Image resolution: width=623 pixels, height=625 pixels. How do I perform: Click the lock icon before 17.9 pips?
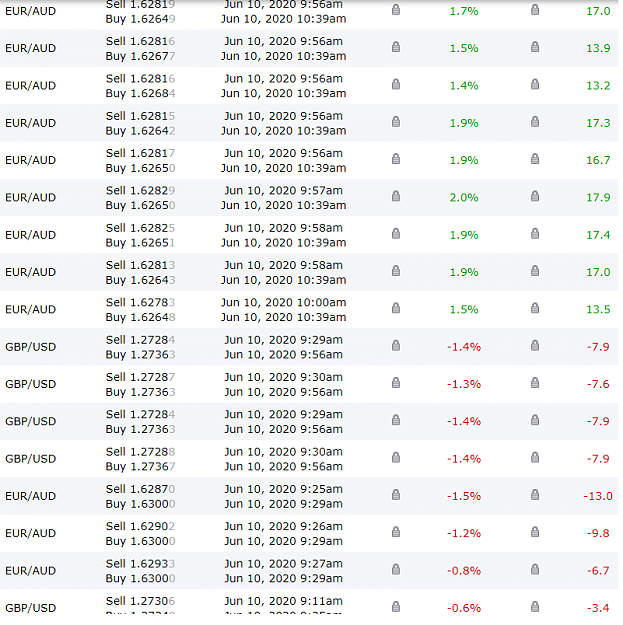(x=535, y=196)
